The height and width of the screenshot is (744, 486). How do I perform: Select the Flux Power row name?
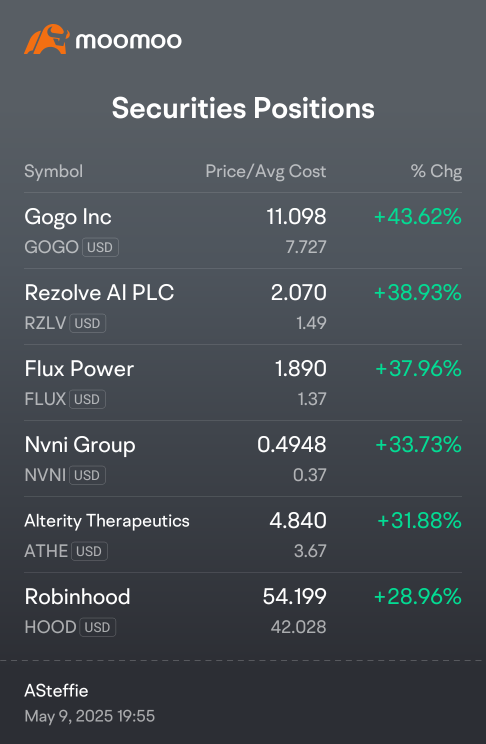coord(79,369)
